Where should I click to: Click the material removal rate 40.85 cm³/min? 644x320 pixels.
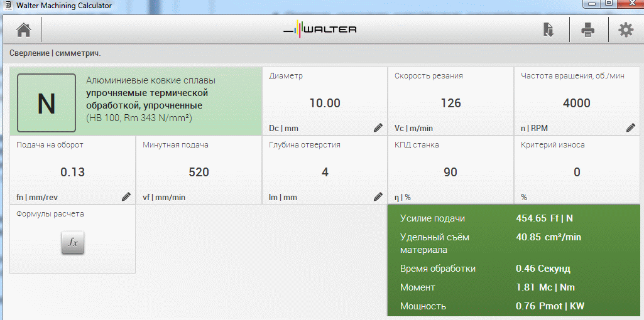[548, 237]
